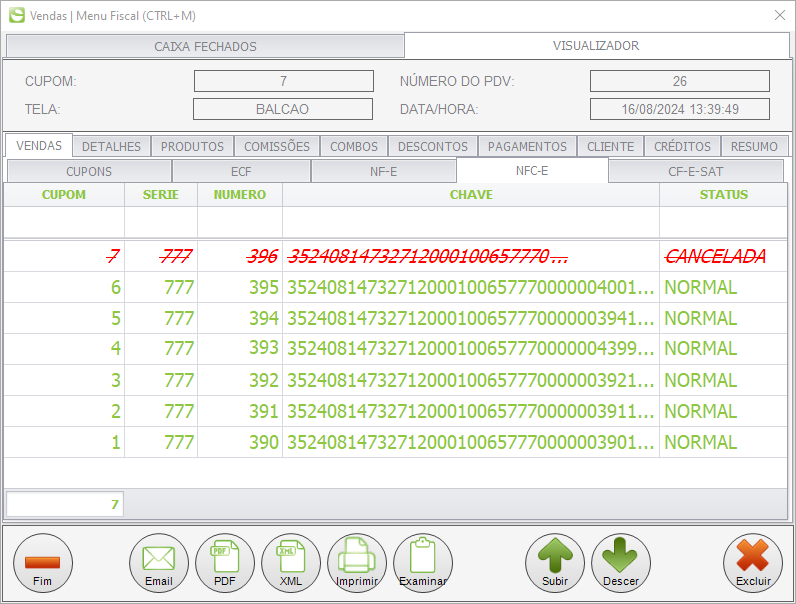This screenshot has height=604, width=796.
Task: Select the key ending in 0000003911...
Action: coord(471,411)
